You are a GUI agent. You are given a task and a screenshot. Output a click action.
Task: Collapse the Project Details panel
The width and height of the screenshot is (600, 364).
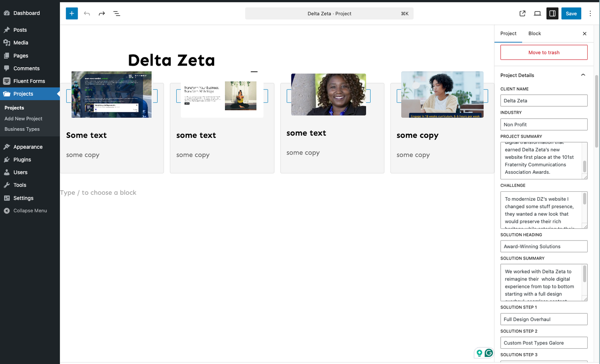pyautogui.click(x=583, y=75)
